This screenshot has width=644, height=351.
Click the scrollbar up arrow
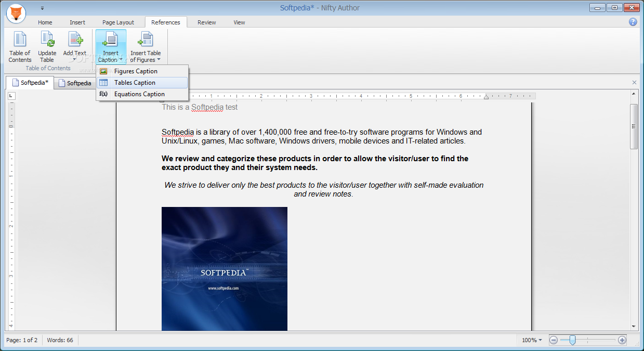[x=634, y=94]
